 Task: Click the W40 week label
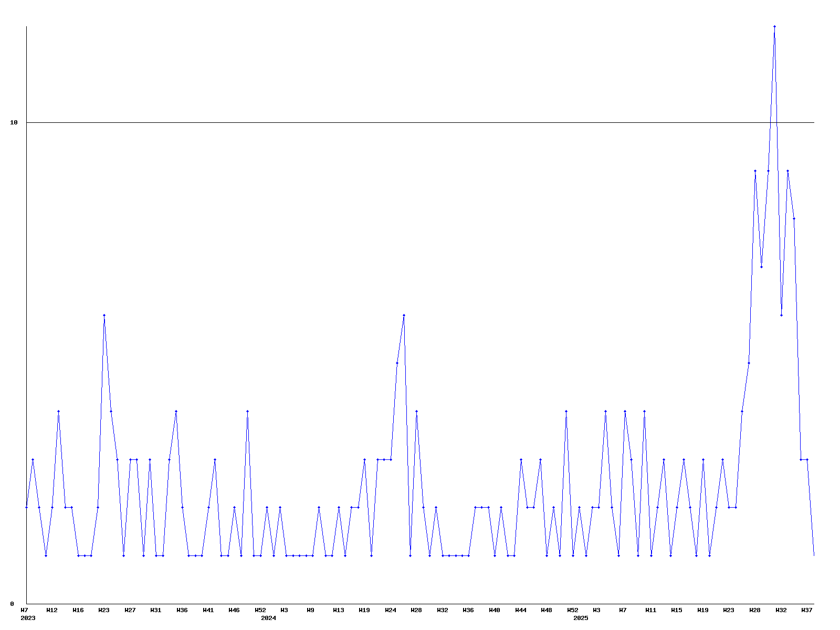coord(495,610)
